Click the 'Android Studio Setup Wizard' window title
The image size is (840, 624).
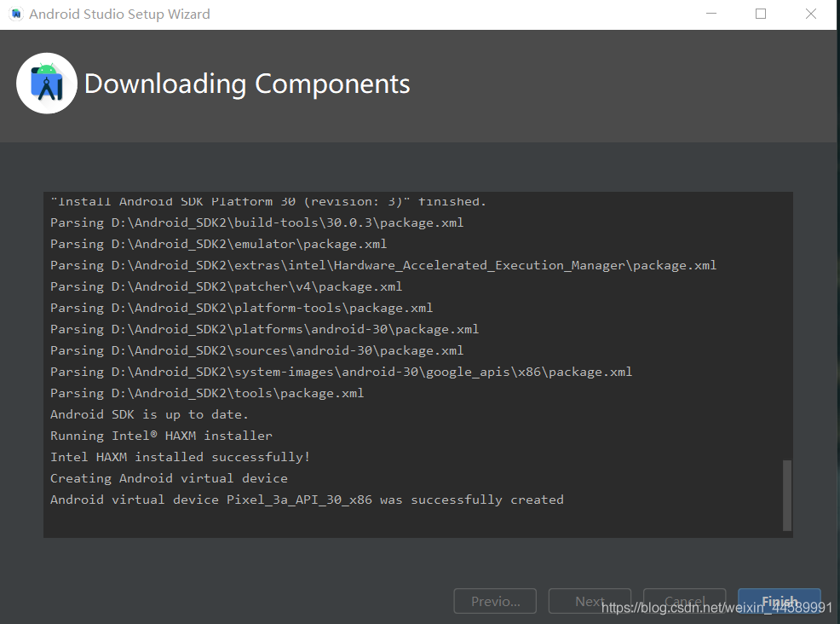tap(119, 14)
